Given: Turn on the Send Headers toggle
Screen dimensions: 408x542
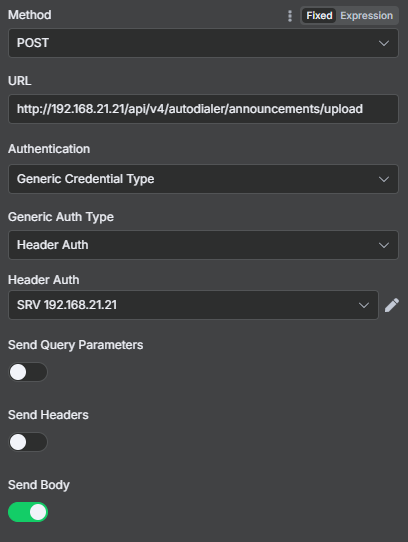Looking at the screenshot, I should click(28, 442).
